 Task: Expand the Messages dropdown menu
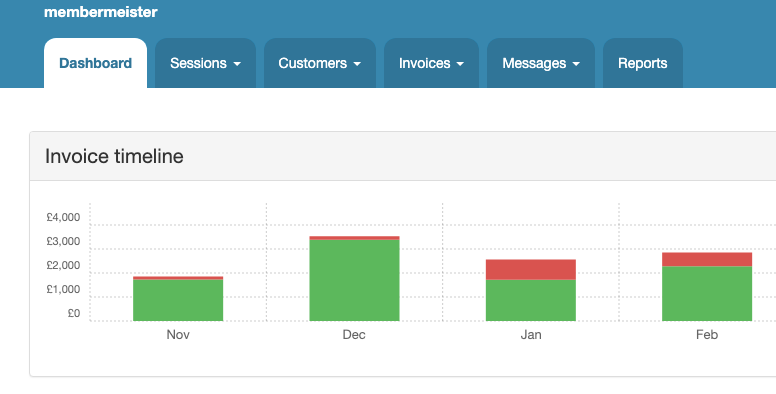pyautogui.click(x=541, y=63)
